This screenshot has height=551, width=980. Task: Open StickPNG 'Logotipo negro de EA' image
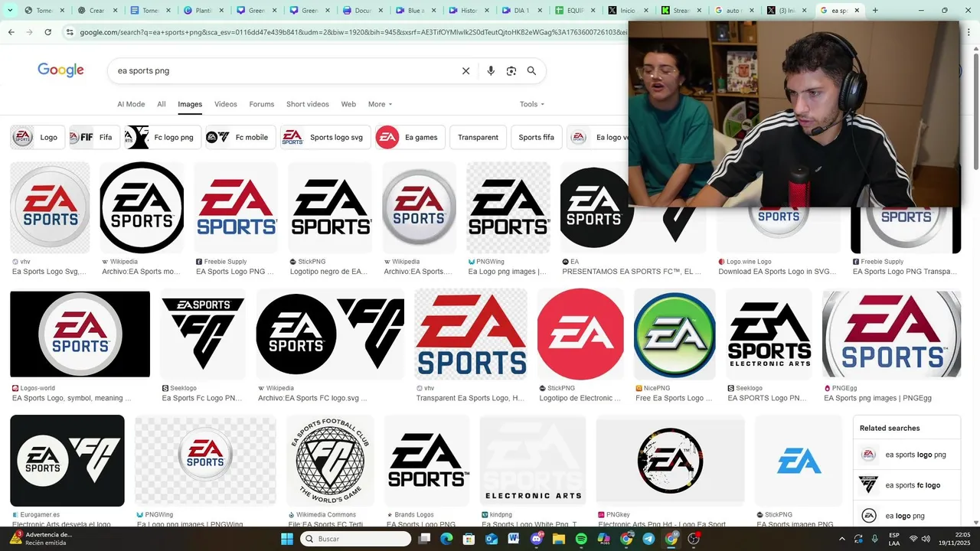pyautogui.click(x=331, y=207)
